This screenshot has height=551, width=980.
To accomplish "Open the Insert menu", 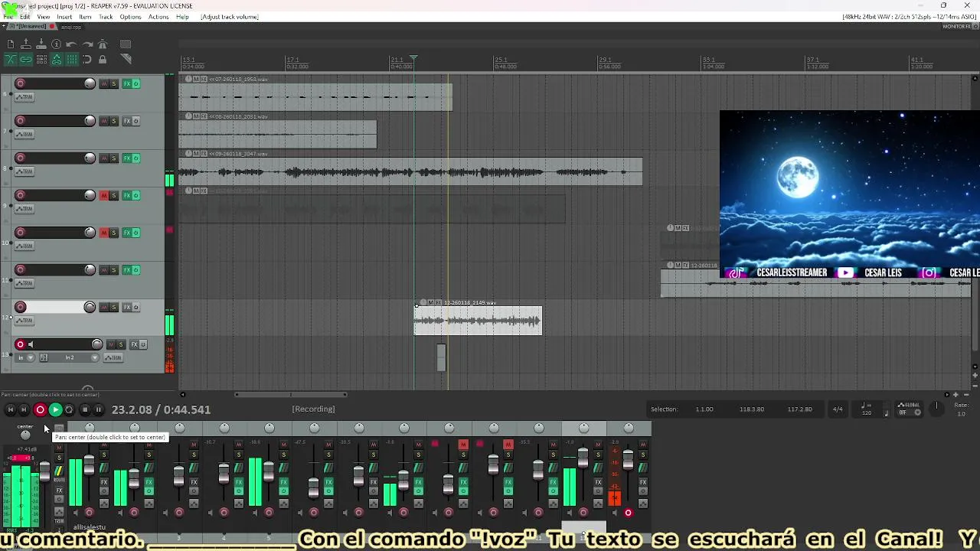I will (x=64, y=17).
